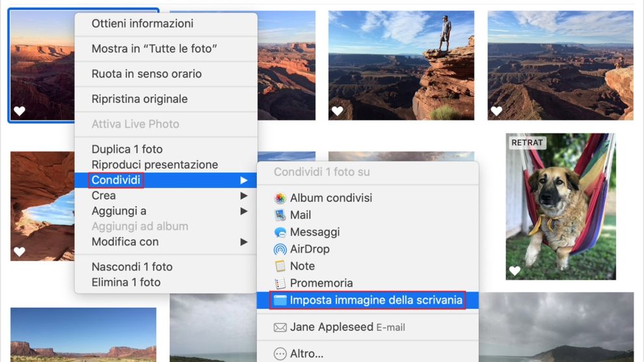The height and width of the screenshot is (362, 644).
Task: Open the Condividi menu entry
Action: click(x=166, y=180)
